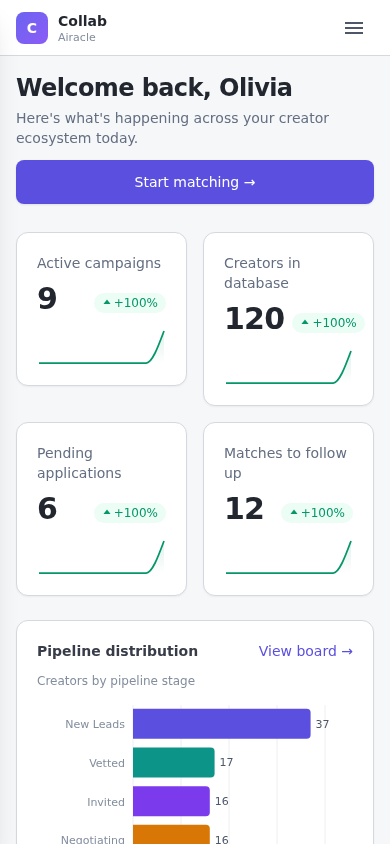The image size is (390, 844).
Task: Click the Collab app title text
Action: 82,22
